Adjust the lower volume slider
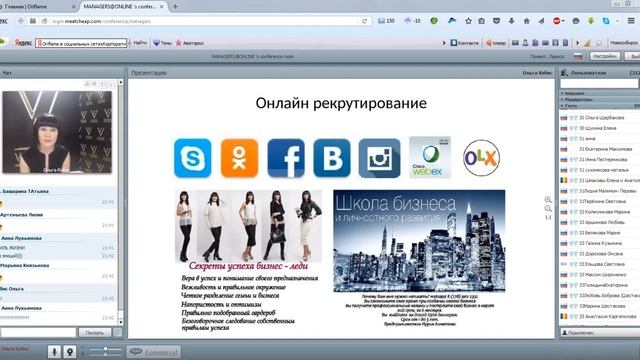The width and height of the screenshot is (640, 360). [x=105, y=354]
